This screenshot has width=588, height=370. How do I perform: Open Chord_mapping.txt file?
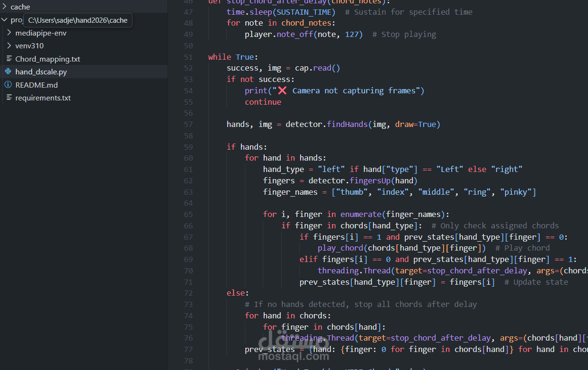pos(48,59)
